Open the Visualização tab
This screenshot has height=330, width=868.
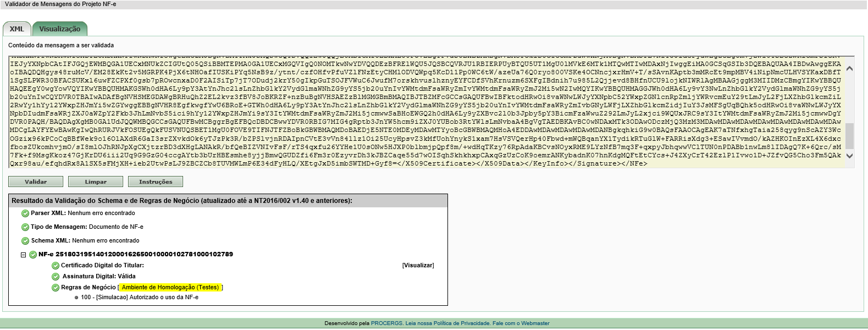60,29
